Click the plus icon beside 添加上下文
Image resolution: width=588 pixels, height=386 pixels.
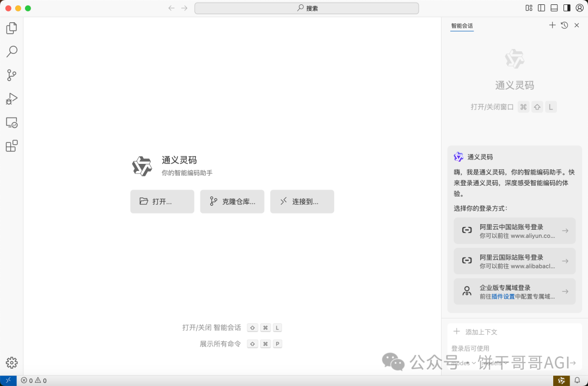coord(456,331)
